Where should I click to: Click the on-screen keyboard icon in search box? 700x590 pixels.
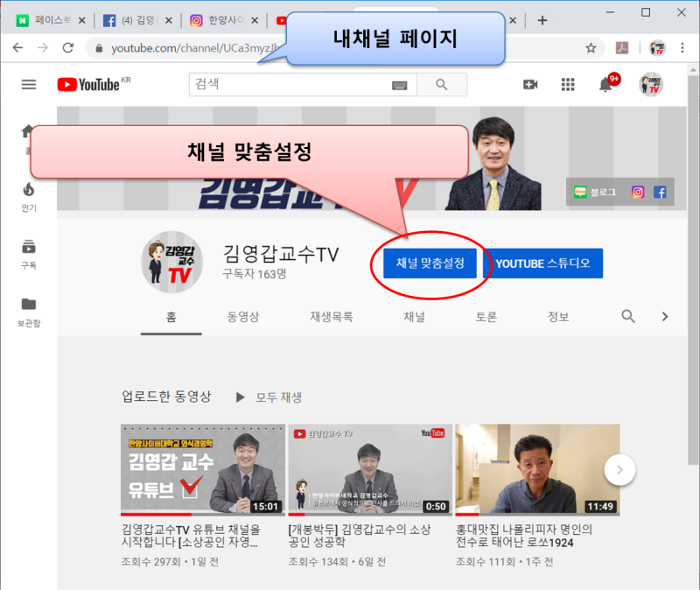pos(400,85)
